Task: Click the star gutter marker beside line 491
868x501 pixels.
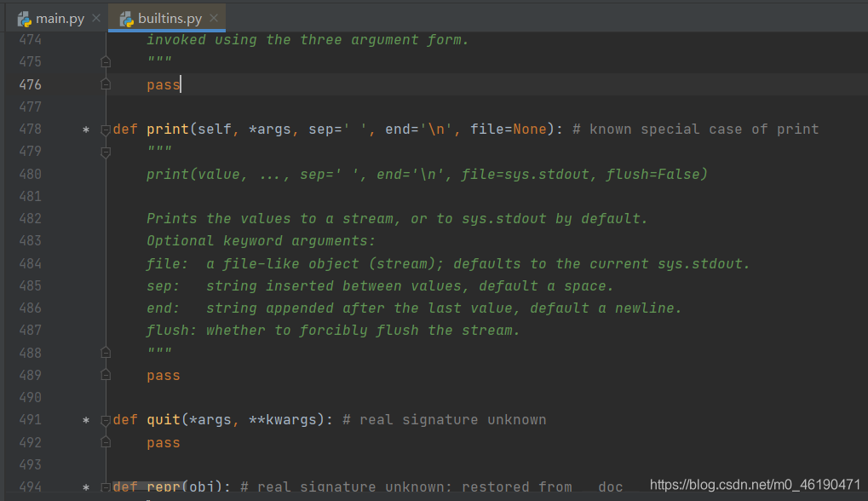Action: pyautogui.click(x=85, y=419)
